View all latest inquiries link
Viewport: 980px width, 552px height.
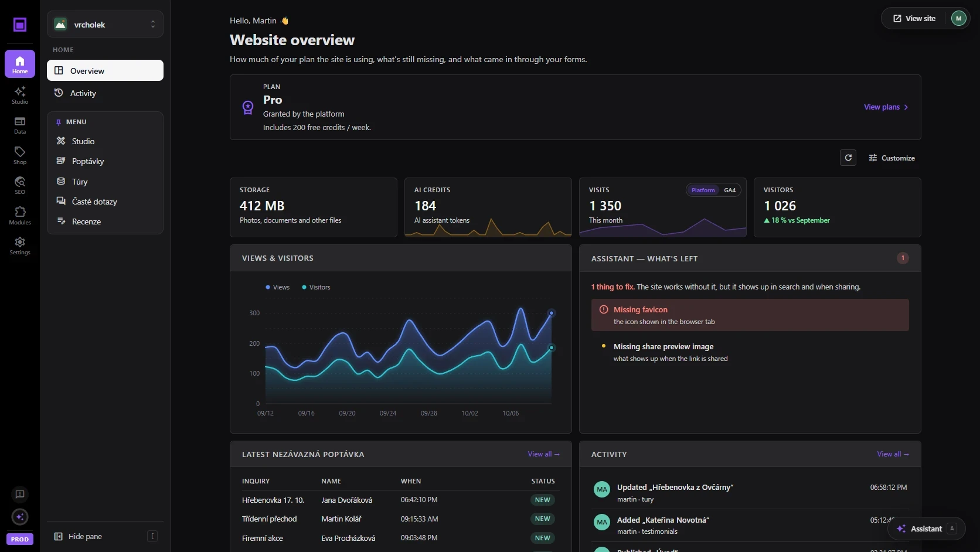pos(544,454)
